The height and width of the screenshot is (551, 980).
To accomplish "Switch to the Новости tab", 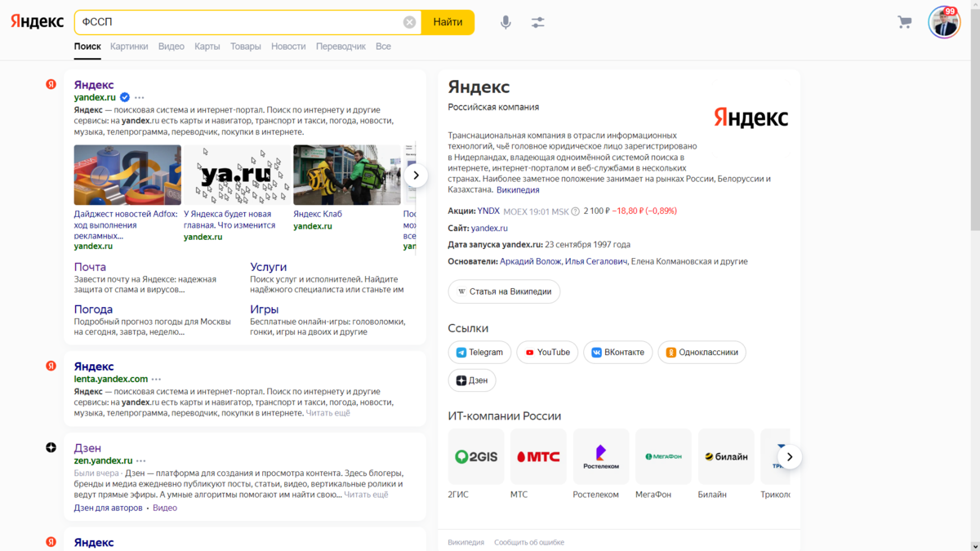I will (288, 47).
